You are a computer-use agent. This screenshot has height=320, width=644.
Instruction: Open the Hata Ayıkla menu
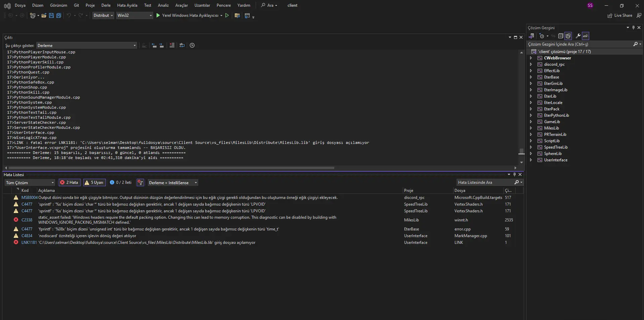point(127,5)
